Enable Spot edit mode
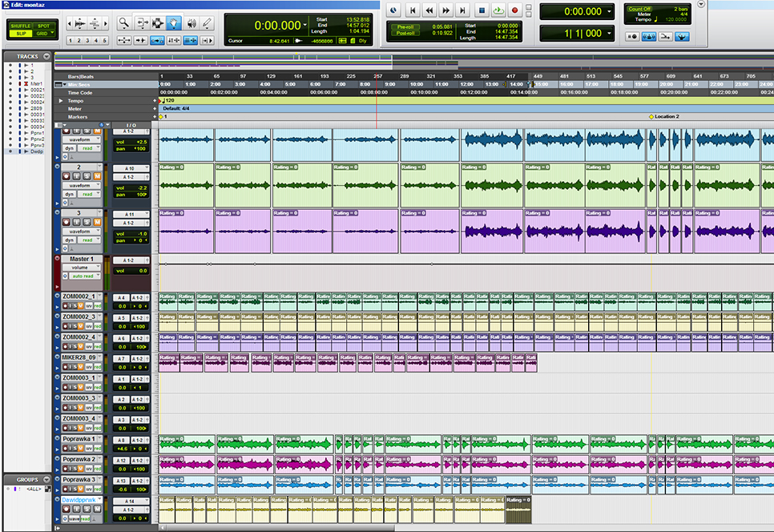 click(x=42, y=26)
